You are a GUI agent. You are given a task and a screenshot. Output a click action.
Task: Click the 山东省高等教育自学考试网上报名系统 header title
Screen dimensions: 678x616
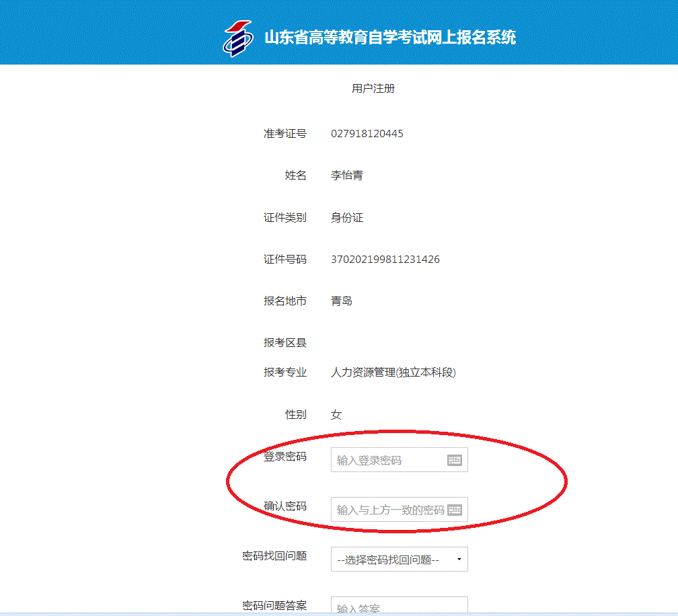pyautogui.click(x=390, y=37)
